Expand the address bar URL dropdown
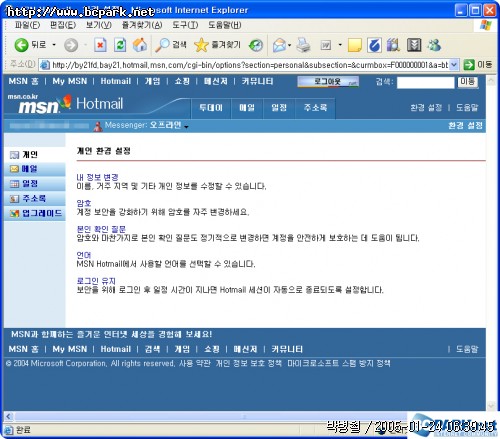 pyautogui.click(x=454, y=65)
